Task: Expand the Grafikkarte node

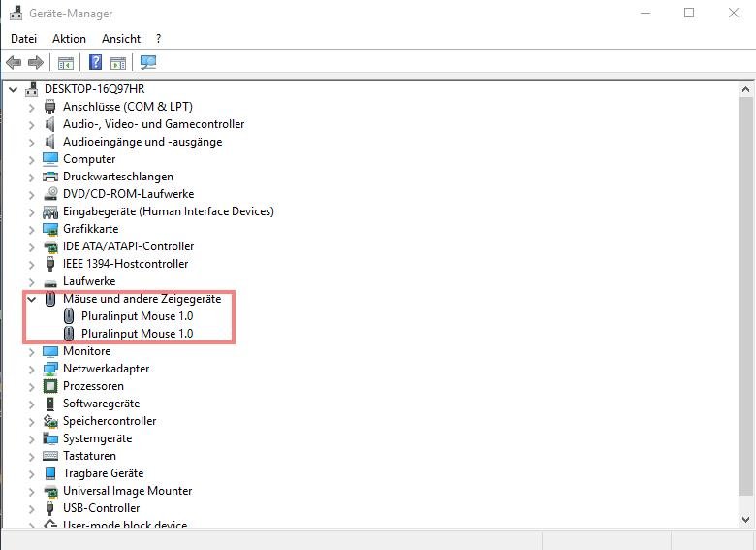Action: (x=31, y=230)
